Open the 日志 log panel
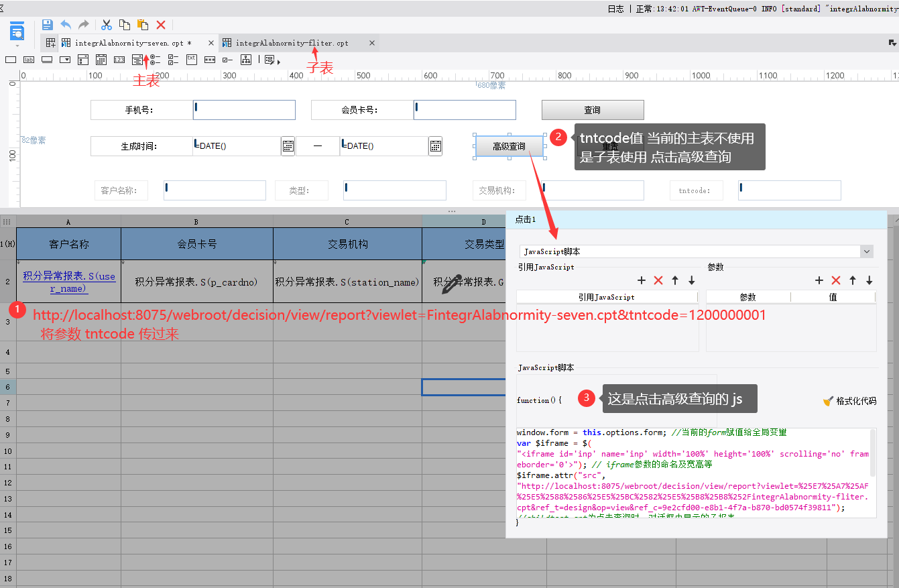Image resolution: width=899 pixels, height=588 pixels. pos(615,9)
